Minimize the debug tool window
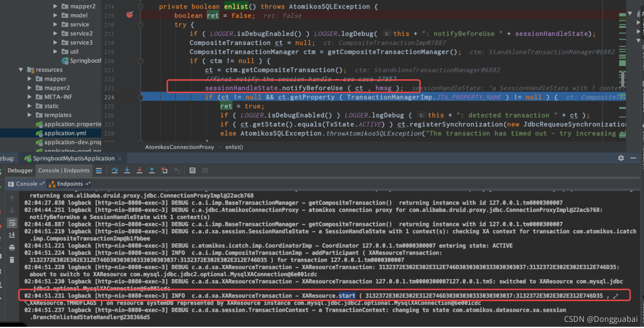Screen dimensions: 644x328 point(633,158)
